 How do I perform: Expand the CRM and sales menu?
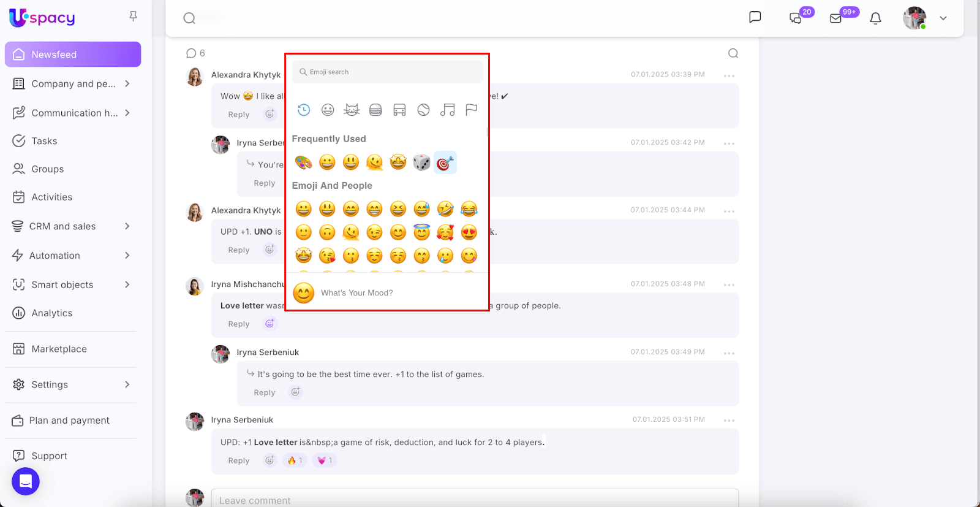[x=127, y=226]
